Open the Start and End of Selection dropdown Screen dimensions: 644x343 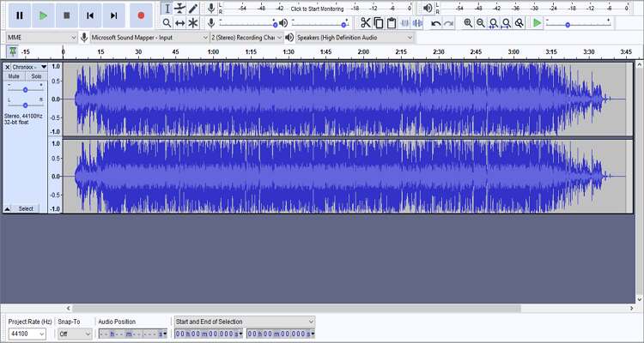pos(245,322)
